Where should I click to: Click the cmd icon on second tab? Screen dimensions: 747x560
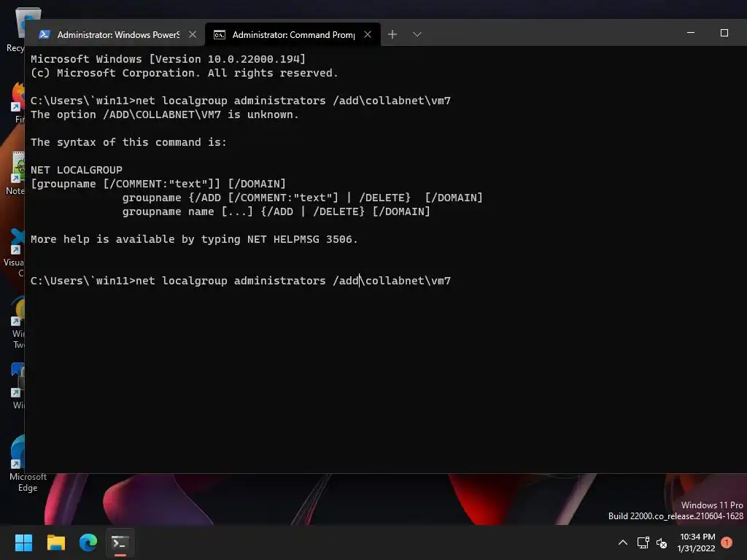[219, 35]
